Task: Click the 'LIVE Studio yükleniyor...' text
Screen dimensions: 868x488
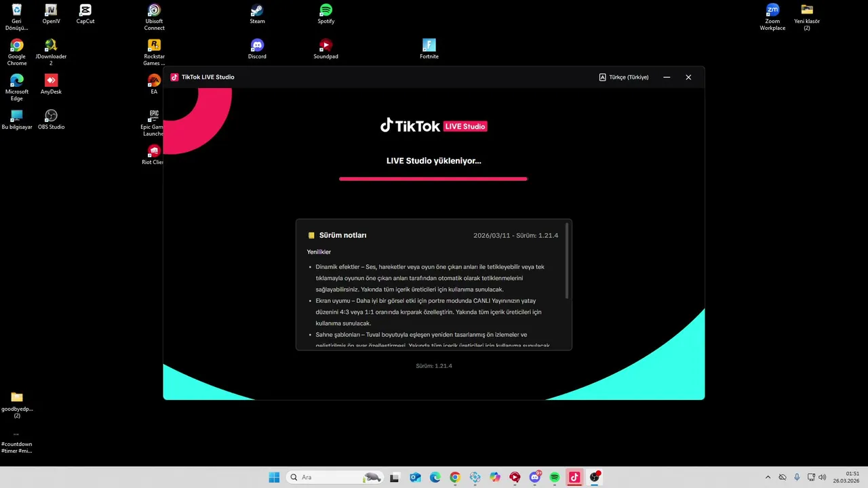Action: click(433, 161)
